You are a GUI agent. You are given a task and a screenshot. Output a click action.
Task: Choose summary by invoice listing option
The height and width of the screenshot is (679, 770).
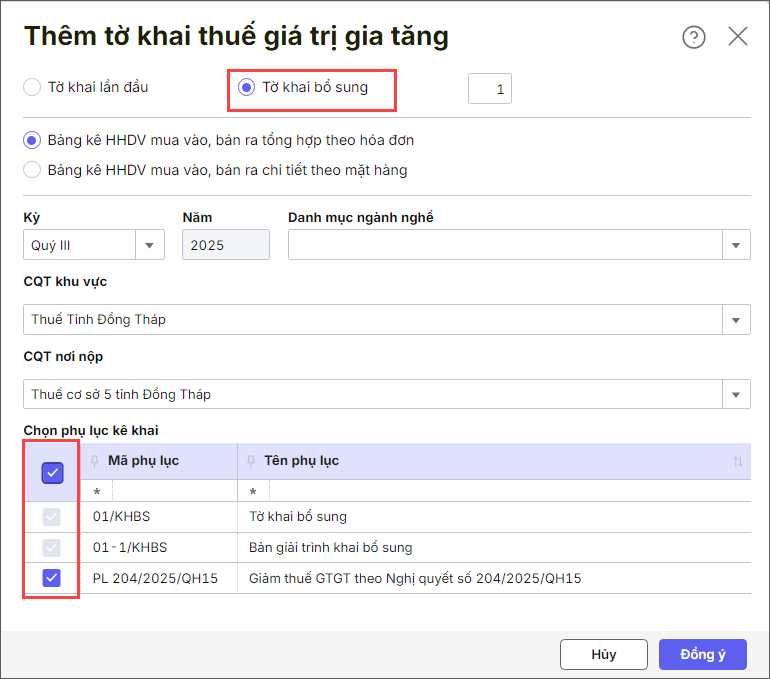tap(33, 140)
